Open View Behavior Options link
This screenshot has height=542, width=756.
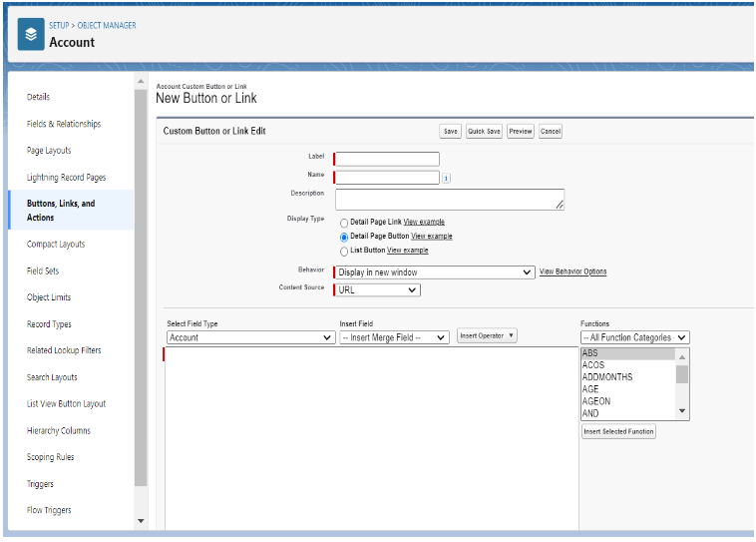click(x=572, y=271)
